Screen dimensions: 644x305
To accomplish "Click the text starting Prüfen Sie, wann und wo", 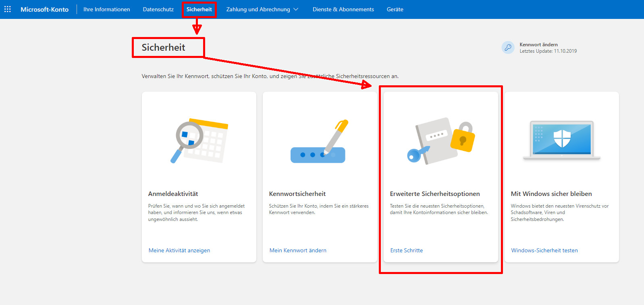I will click(196, 212).
